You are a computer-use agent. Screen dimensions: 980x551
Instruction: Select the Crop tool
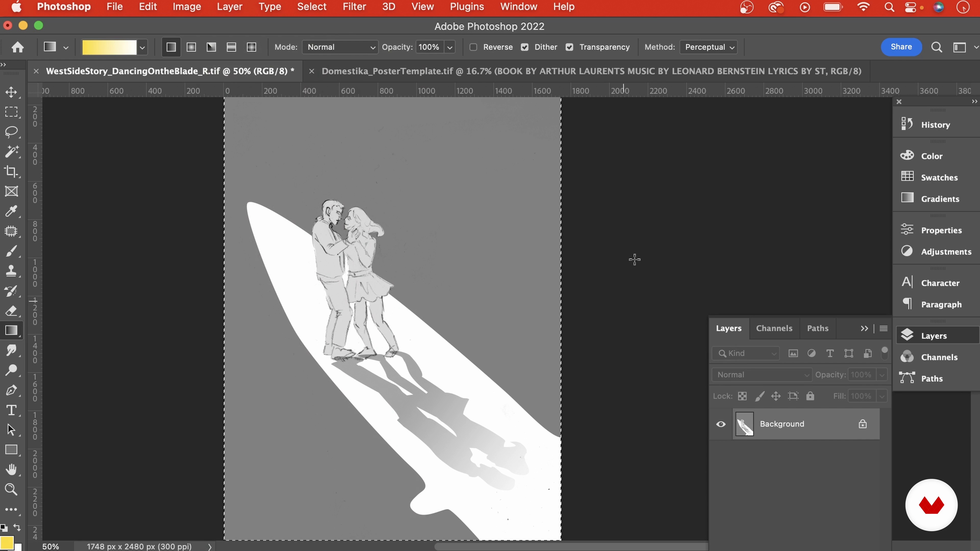tap(11, 171)
